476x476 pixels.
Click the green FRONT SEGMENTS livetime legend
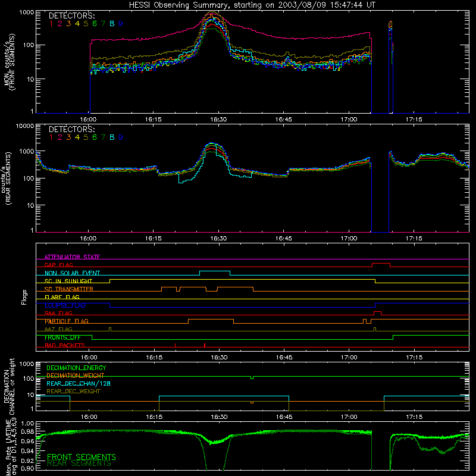82,457
